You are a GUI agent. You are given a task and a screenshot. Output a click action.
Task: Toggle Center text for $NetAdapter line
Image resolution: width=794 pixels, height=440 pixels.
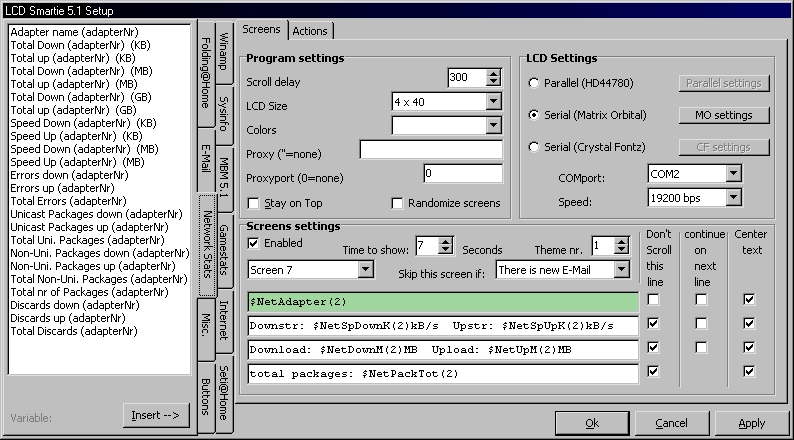point(749,300)
